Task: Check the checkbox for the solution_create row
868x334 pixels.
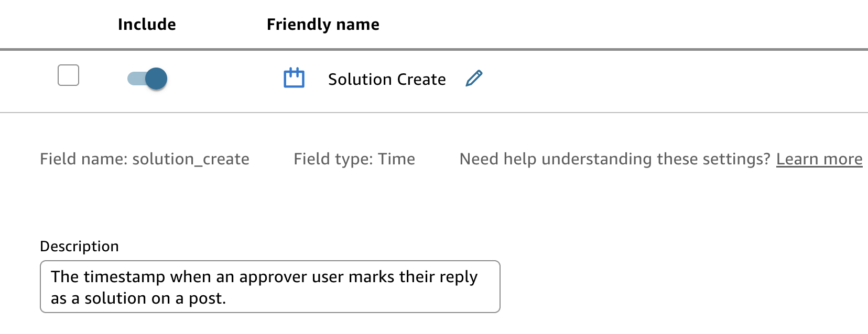Action: tap(67, 76)
